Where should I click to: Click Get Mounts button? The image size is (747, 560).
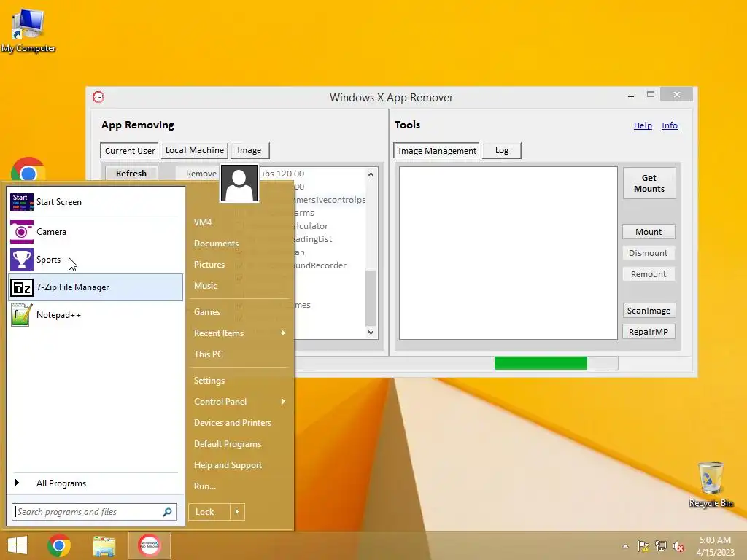[x=649, y=183]
